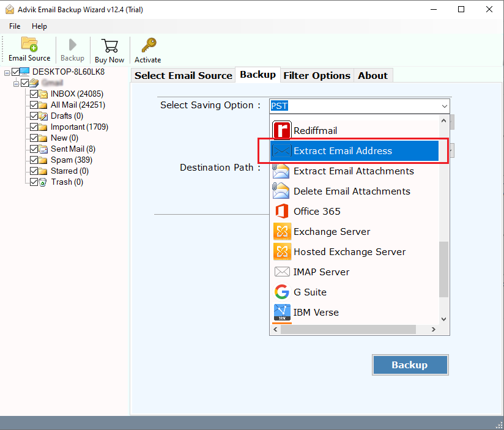Uncheck the All Mail folder checkbox
Viewport: 504px width, 430px height.
[34, 105]
